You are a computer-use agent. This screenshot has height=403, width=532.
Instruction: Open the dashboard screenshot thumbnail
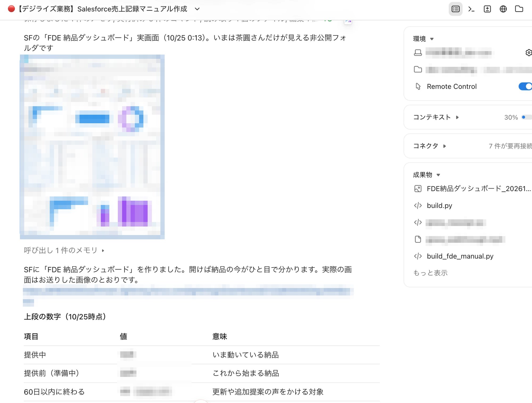pos(92,147)
